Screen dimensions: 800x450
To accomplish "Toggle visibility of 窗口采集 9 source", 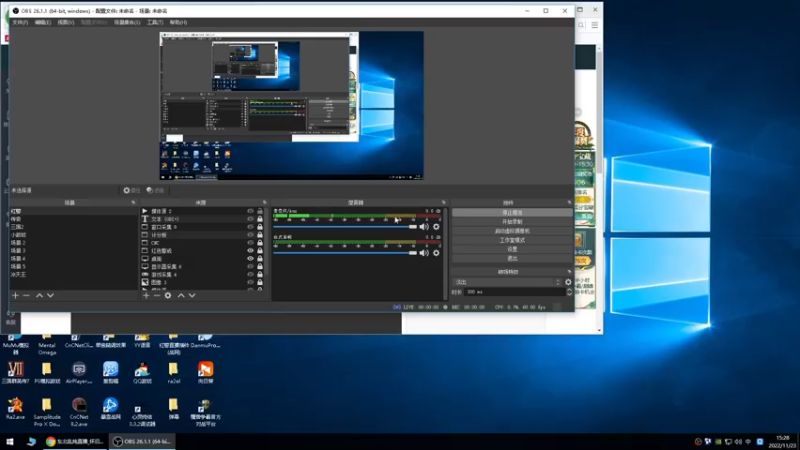I will tap(250, 227).
